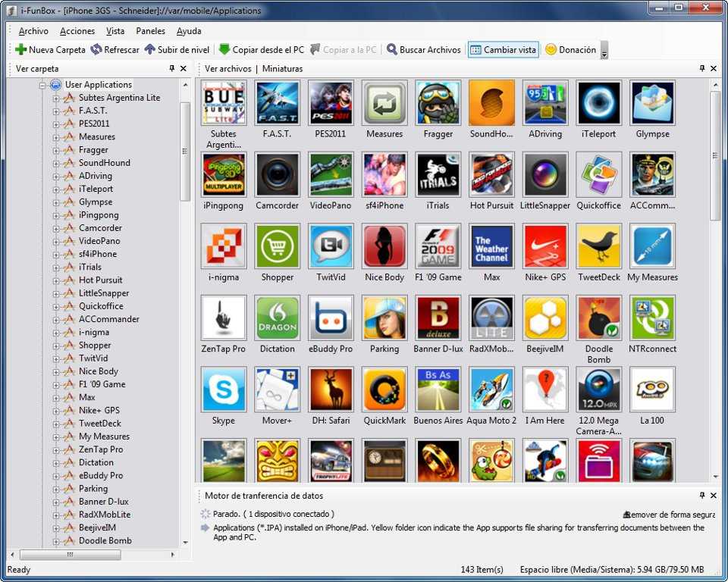Click the Nueva Carpeta toolbar icon
The width and height of the screenshot is (728, 582).
coord(20,50)
